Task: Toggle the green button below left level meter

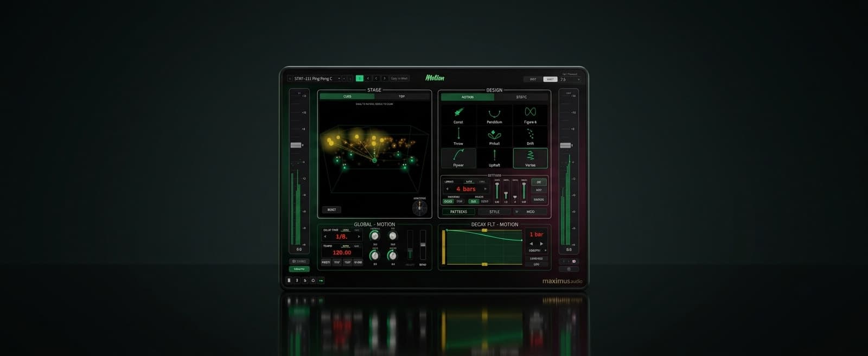Action: [x=299, y=269]
